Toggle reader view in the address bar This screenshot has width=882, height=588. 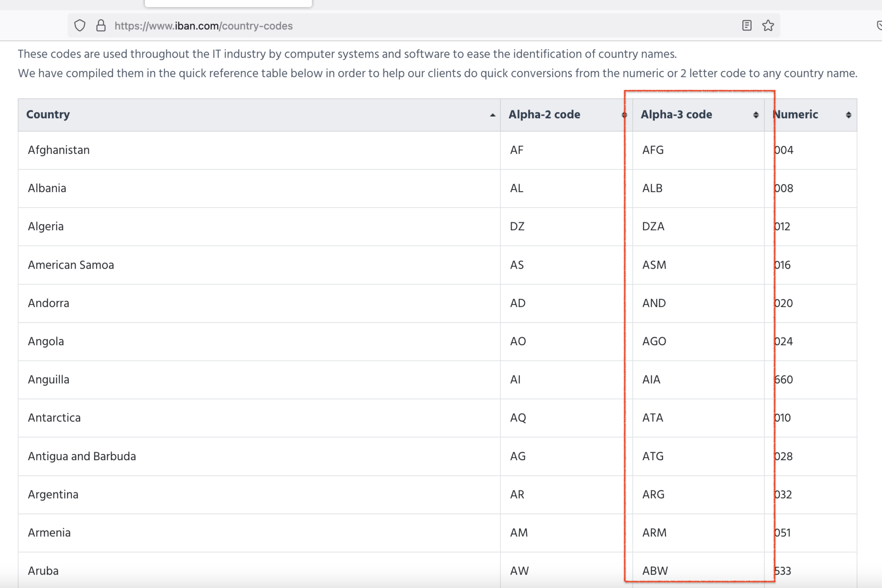747,26
